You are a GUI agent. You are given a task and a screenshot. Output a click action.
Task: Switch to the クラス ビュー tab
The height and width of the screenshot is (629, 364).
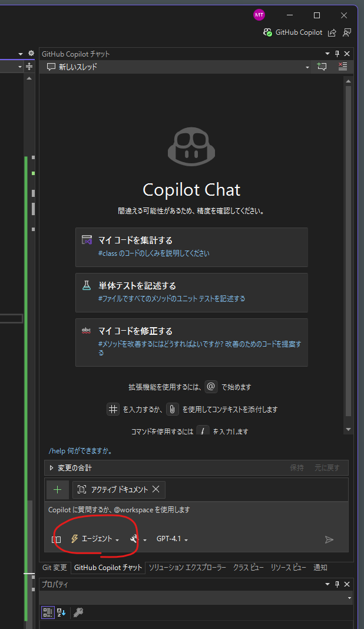(249, 568)
